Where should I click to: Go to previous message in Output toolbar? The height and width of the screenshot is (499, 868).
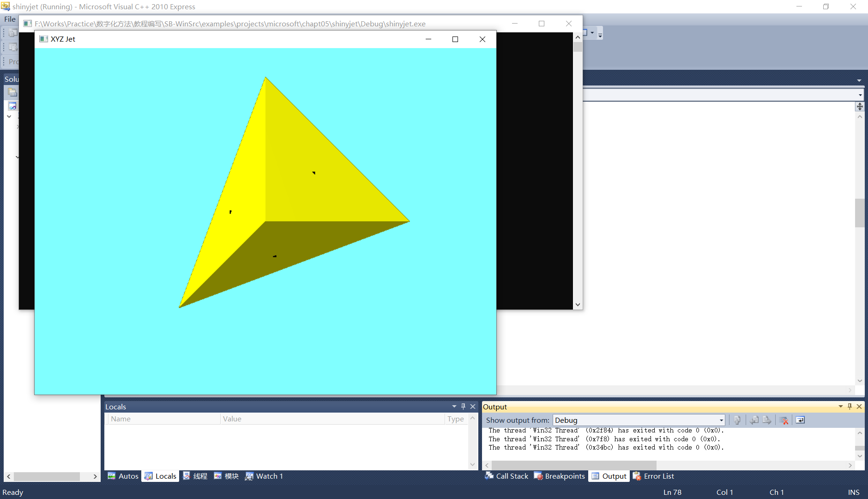pyautogui.click(x=754, y=420)
